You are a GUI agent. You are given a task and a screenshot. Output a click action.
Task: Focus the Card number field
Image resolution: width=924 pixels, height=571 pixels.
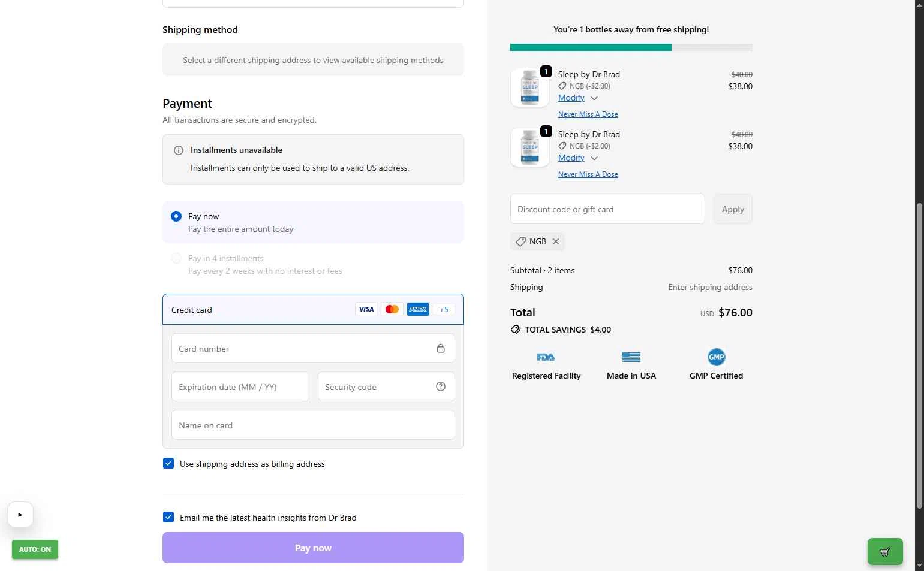(313, 348)
